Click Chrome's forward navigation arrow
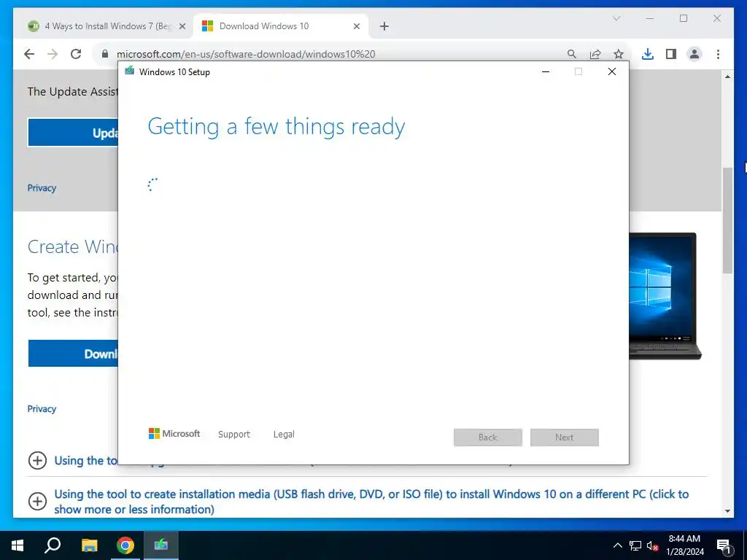This screenshot has height=560, width=747. tap(53, 54)
